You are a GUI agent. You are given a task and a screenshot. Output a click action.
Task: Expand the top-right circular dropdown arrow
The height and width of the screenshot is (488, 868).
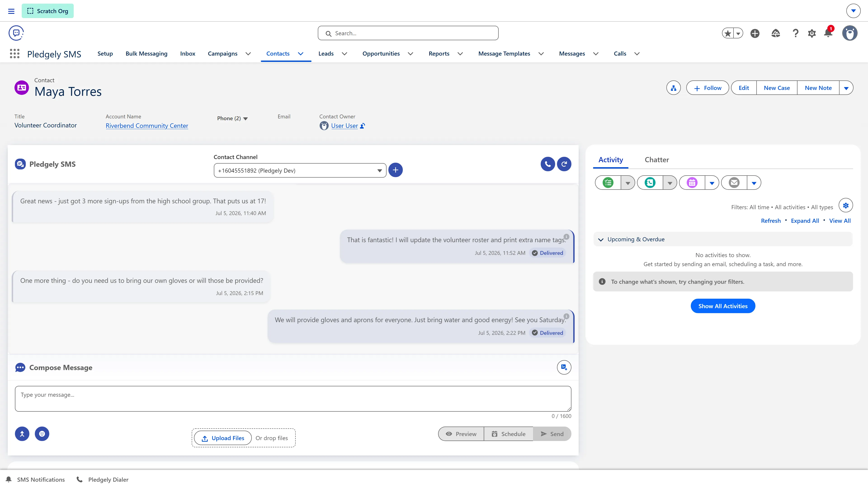tap(853, 11)
